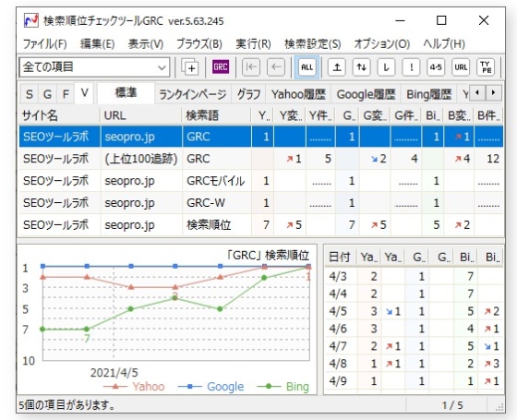
Task: Select the 4/6 history row
Action: point(414,329)
